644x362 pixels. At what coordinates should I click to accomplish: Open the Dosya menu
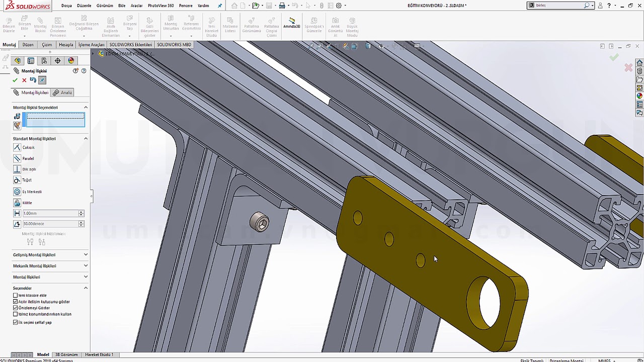66,6
